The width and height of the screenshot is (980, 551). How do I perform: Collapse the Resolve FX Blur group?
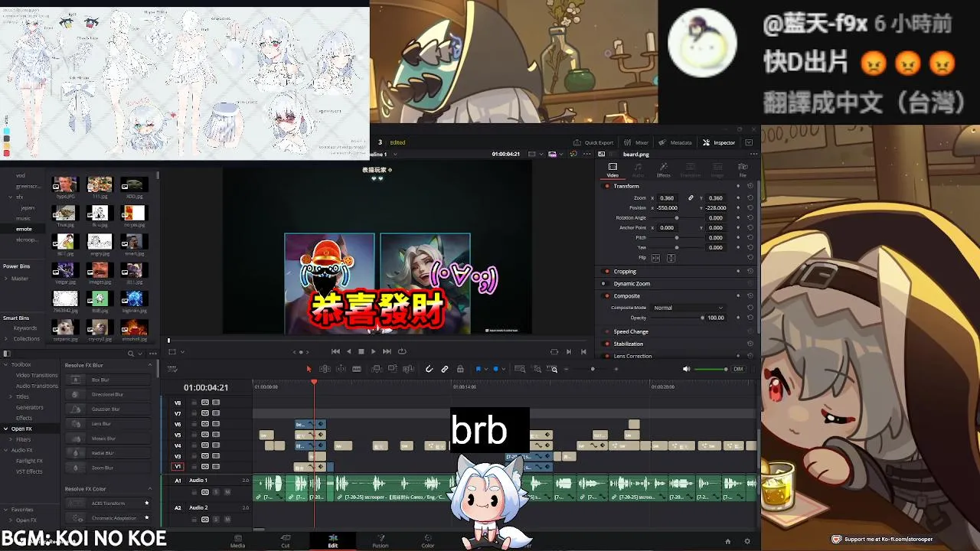coord(151,365)
